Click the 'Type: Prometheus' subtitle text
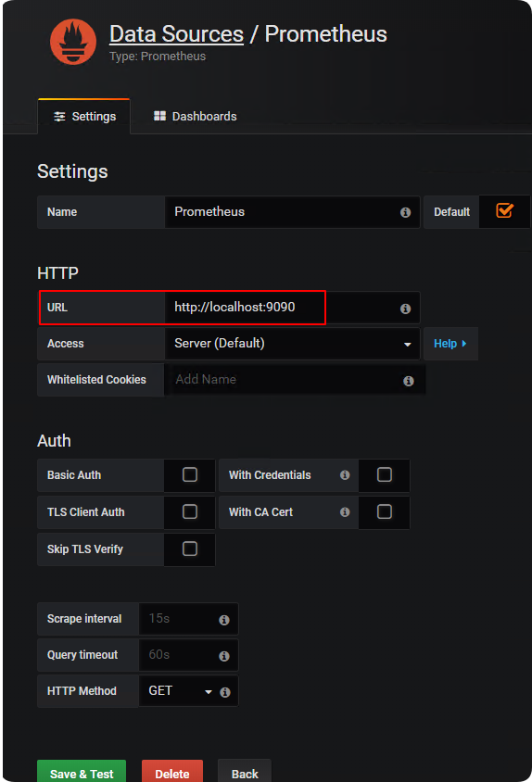The height and width of the screenshot is (782, 532). click(x=158, y=57)
